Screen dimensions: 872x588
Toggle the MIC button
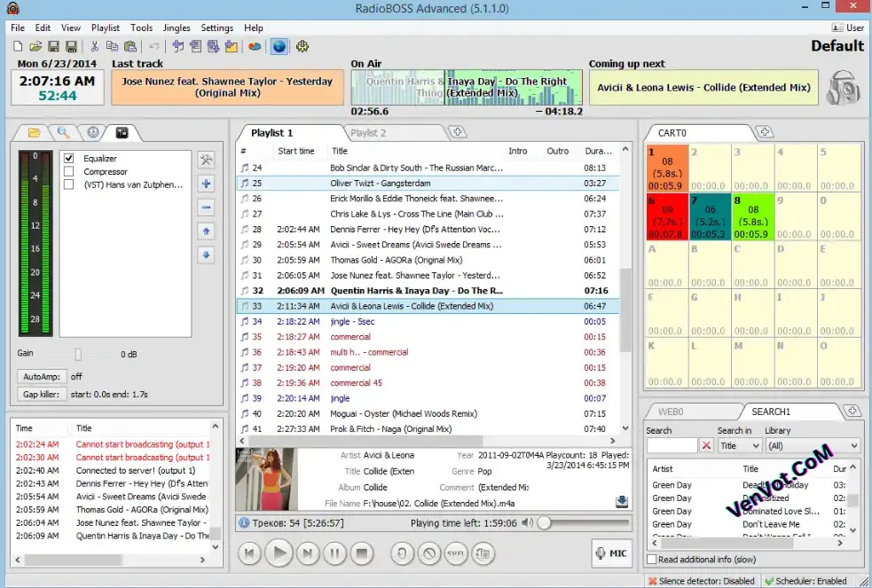(x=612, y=553)
